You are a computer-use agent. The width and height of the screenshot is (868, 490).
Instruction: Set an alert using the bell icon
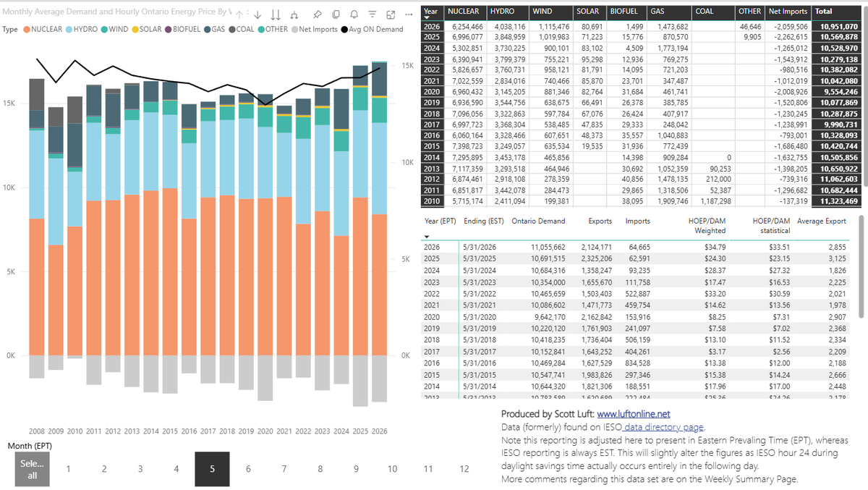tap(354, 14)
